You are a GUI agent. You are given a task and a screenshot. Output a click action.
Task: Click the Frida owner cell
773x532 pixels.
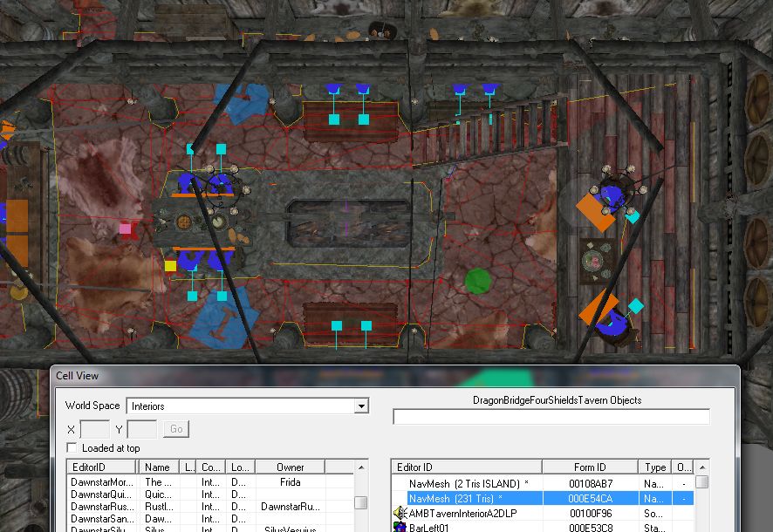coord(290,482)
